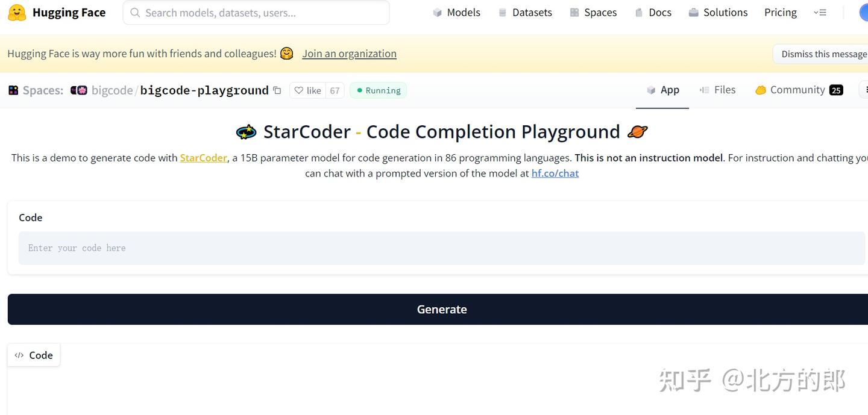This screenshot has width=868, height=415.
Task: Select the Spaces grid icon in the breadcrumb
Action: (13, 90)
